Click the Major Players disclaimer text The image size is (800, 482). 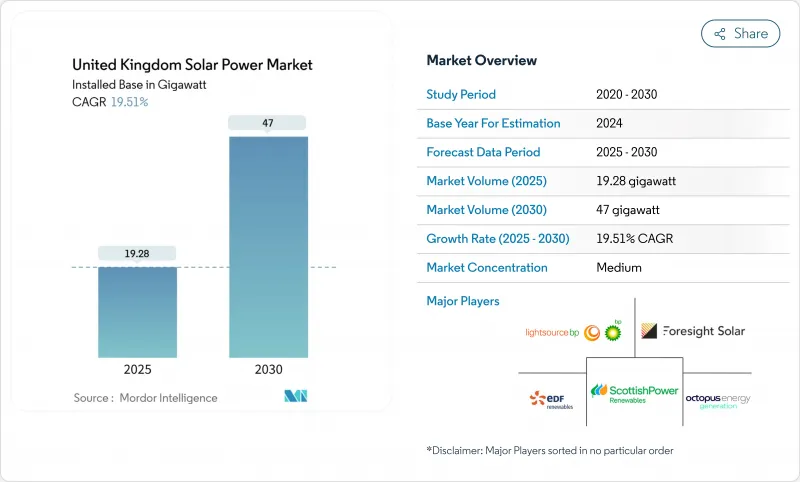tap(550, 450)
